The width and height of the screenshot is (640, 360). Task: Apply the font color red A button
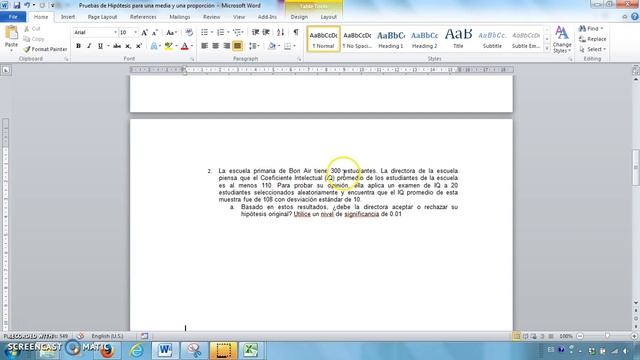click(x=184, y=46)
